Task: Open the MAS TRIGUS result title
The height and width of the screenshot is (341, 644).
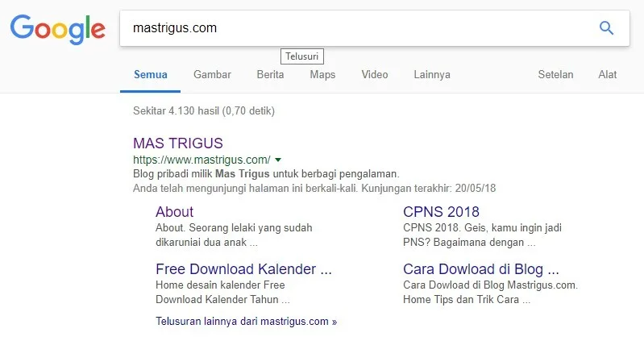Action: click(178, 143)
